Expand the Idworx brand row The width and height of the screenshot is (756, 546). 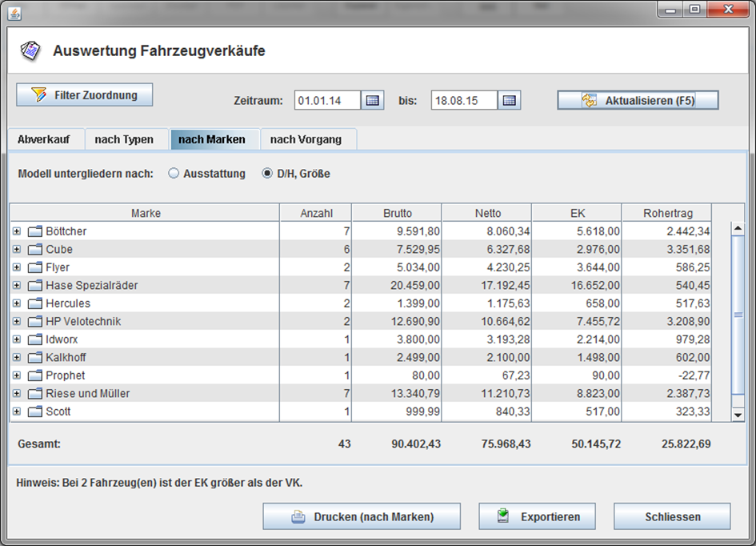pos(17,339)
